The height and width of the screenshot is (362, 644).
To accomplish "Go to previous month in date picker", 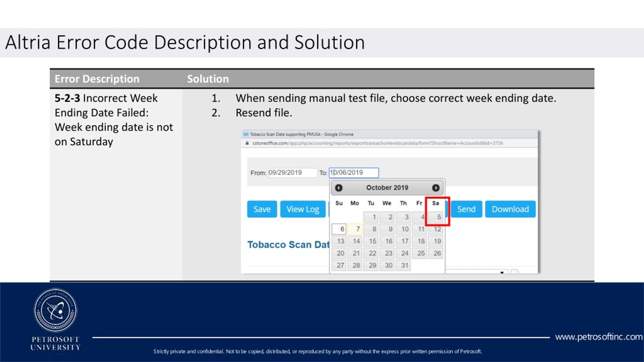I will (x=339, y=188).
